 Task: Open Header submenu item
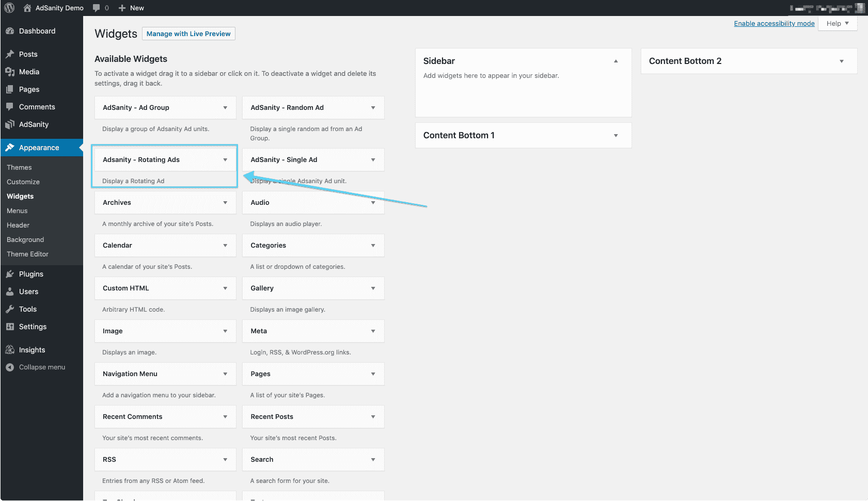18,225
